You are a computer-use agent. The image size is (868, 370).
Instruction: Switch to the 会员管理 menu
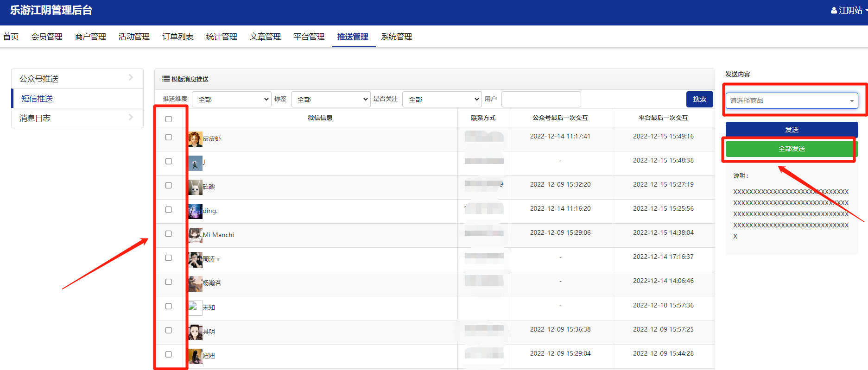pyautogui.click(x=47, y=37)
